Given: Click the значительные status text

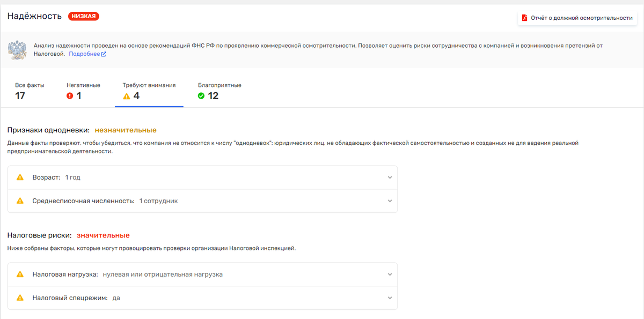Looking at the screenshot, I should 103,235.
